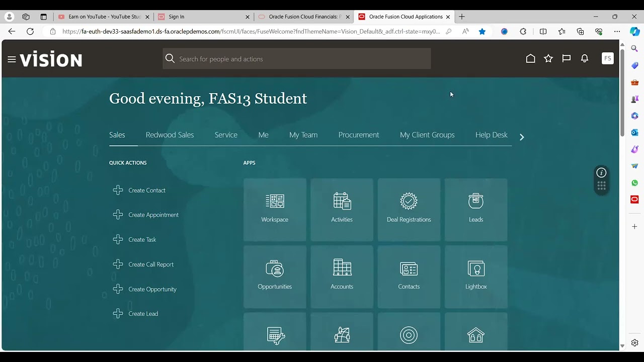Open Edge split screen icon

click(543, 31)
